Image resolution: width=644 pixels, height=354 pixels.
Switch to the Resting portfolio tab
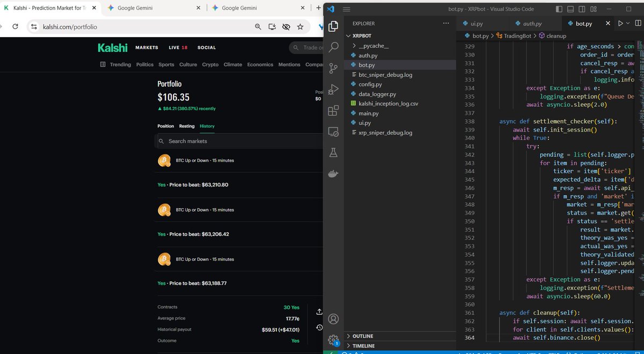pyautogui.click(x=187, y=126)
